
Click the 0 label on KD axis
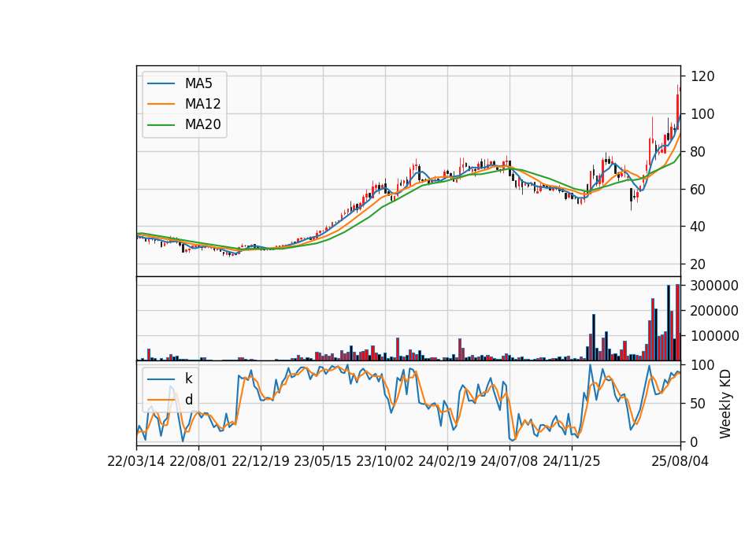point(695,441)
